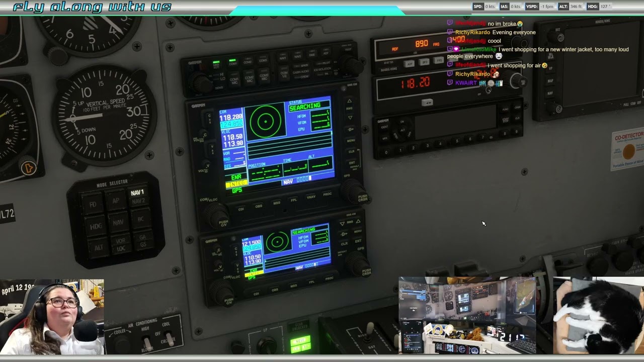644x362 pixels.
Task: Select the ADF mode button on ADF receiver
Action: (x=409, y=63)
